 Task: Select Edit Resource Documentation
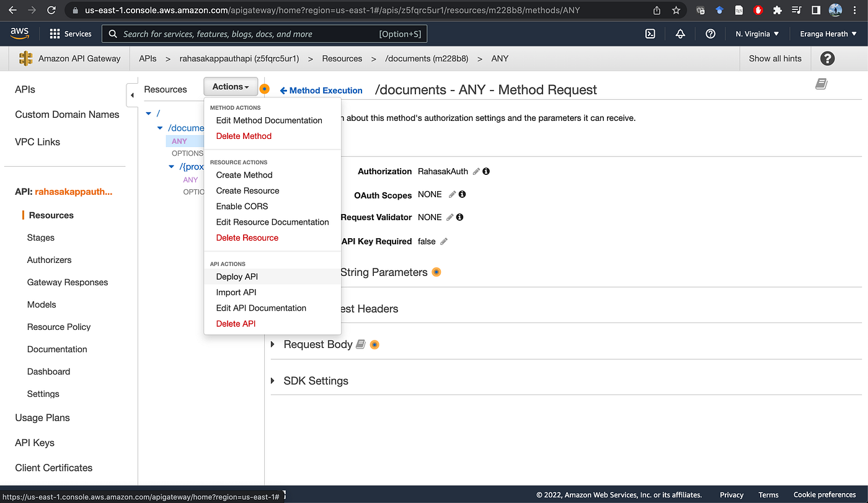(272, 222)
